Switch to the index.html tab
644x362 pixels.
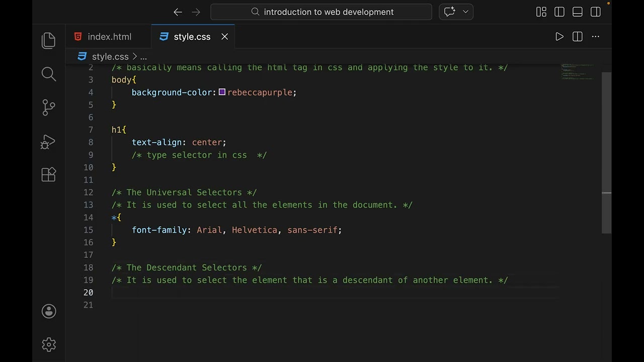[109, 37]
